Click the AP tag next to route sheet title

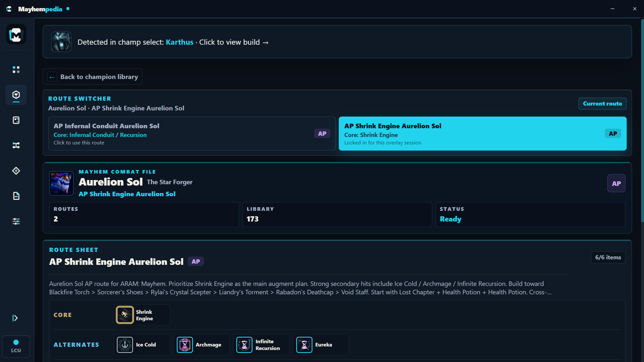(x=196, y=261)
